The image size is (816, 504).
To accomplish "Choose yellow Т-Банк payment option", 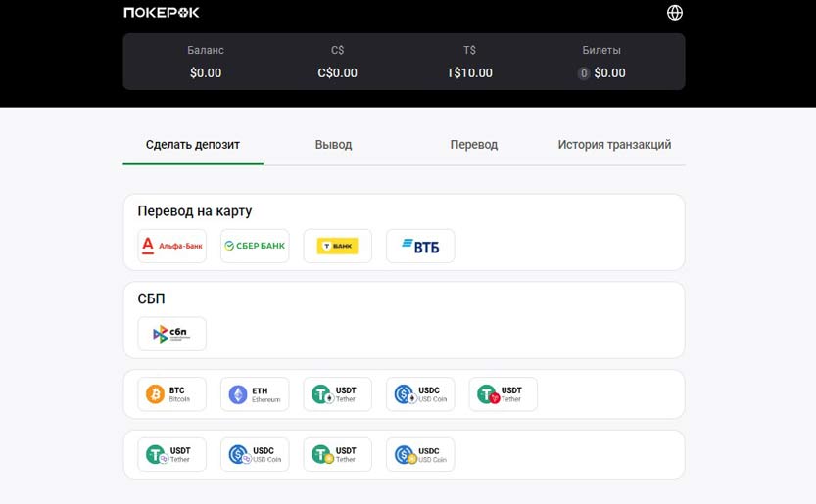I will [337, 246].
